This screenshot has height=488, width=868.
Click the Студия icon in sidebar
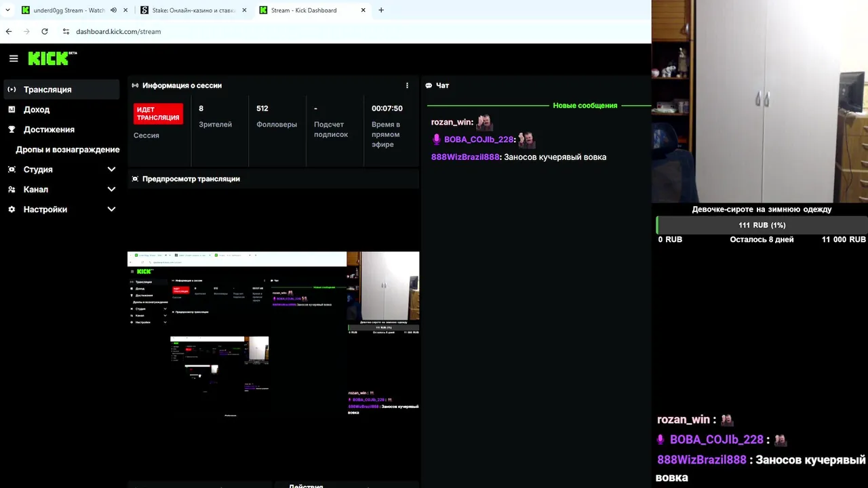[x=12, y=169]
